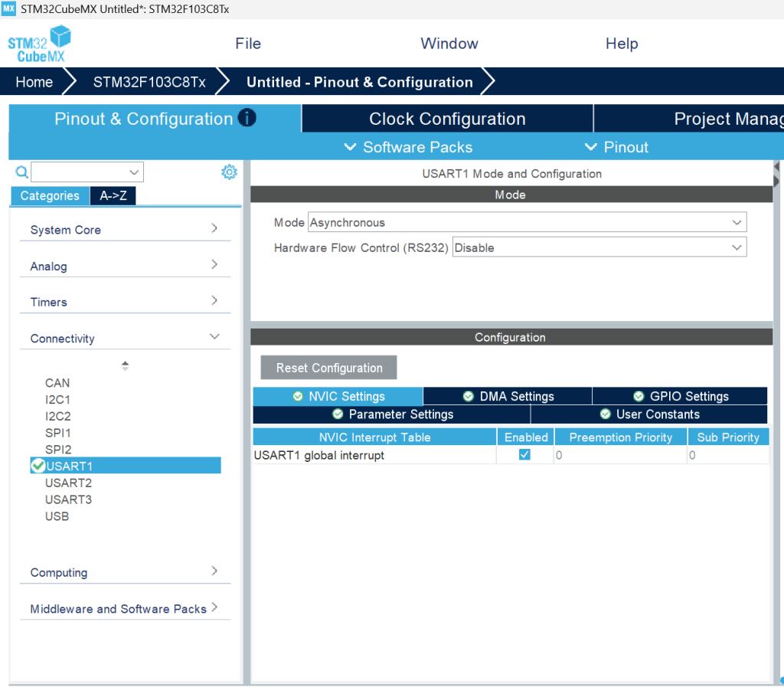Screen dimensions: 784x694
Task: Select USART2 in the Connectivity list
Action: click(x=68, y=483)
